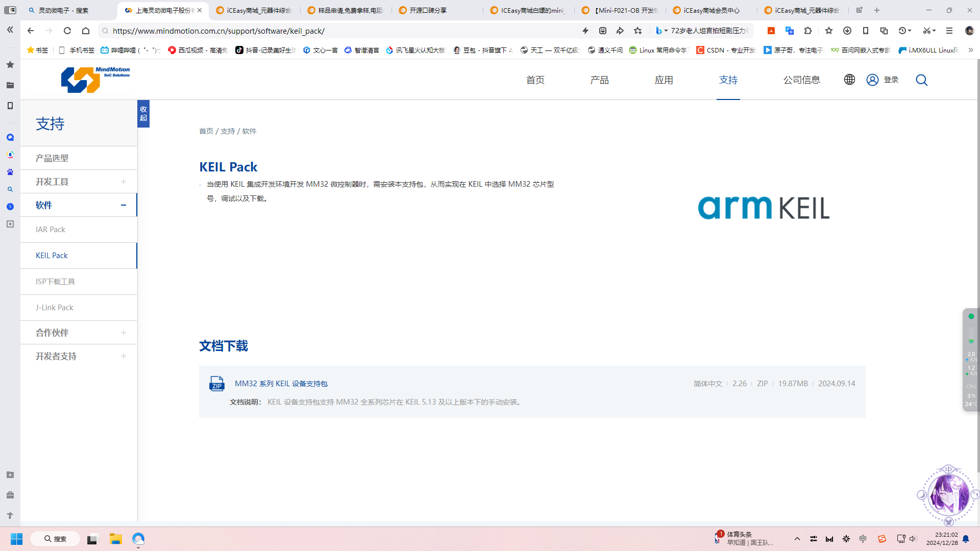
Task: Click the browser address bar
Action: [337, 31]
